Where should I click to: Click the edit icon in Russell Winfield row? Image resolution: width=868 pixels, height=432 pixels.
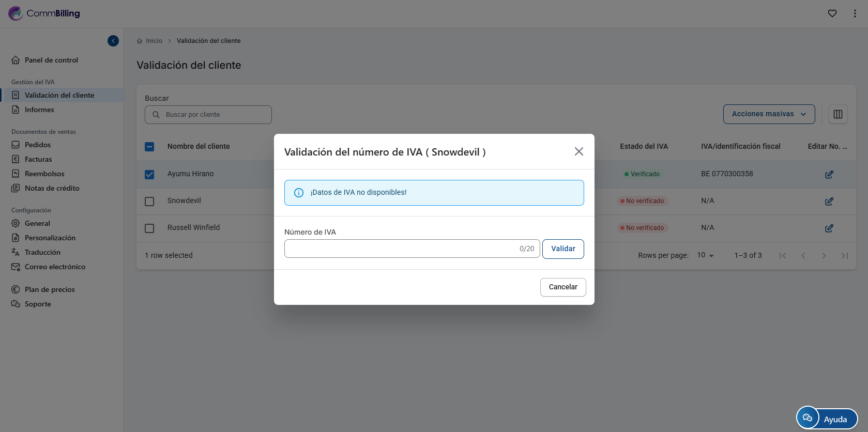[x=829, y=228]
